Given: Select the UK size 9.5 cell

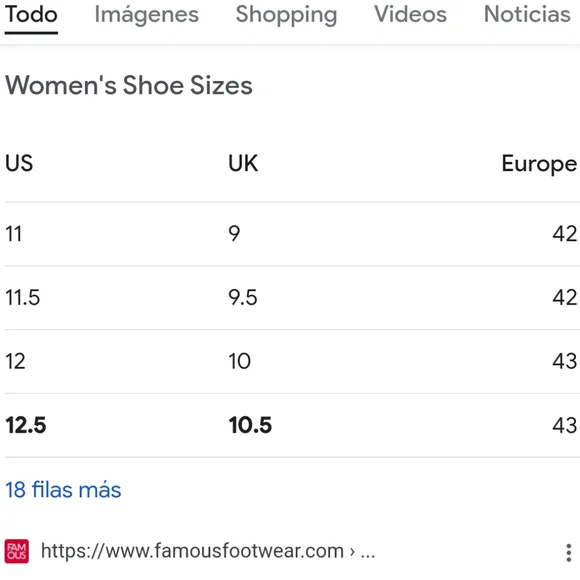Looking at the screenshot, I should tap(243, 297).
